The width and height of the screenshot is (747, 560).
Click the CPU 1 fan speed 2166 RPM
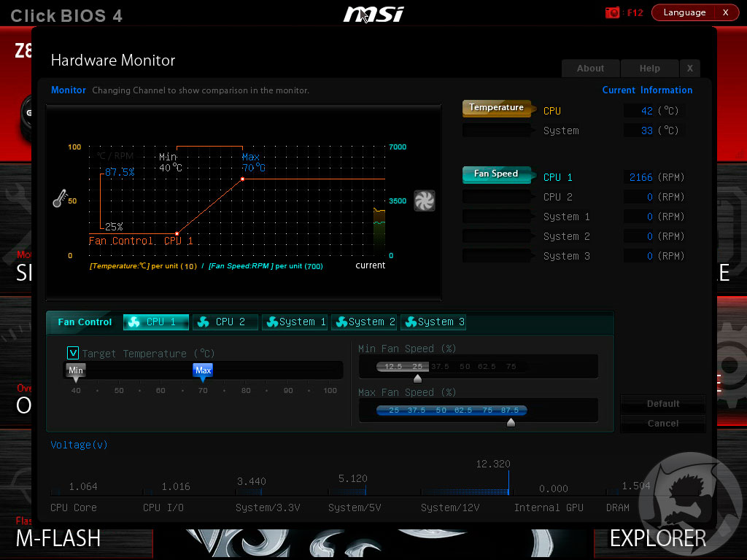[x=640, y=177]
